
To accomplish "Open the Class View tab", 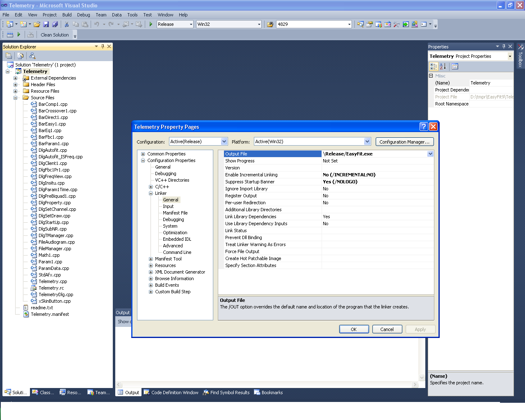I will [x=43, y=393].
